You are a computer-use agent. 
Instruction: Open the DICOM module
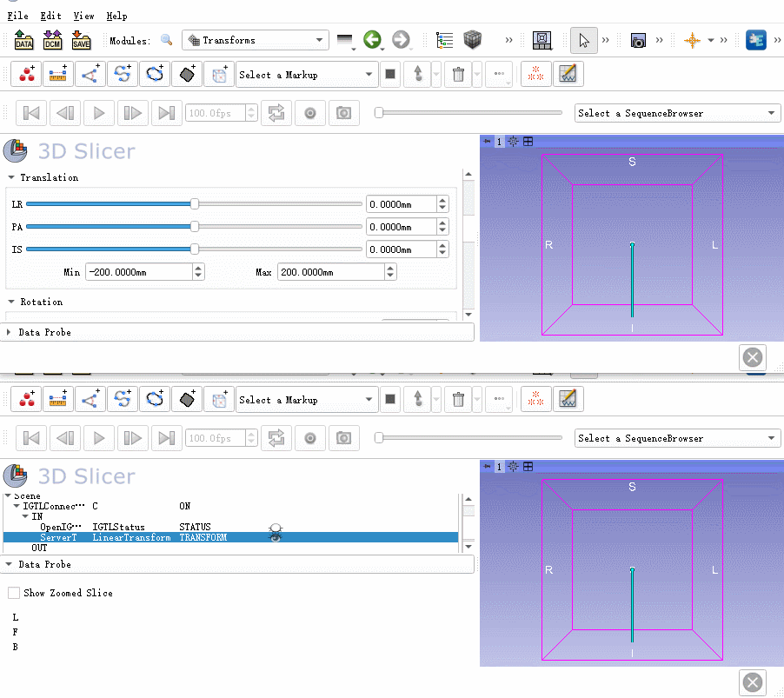click(51, 39)
